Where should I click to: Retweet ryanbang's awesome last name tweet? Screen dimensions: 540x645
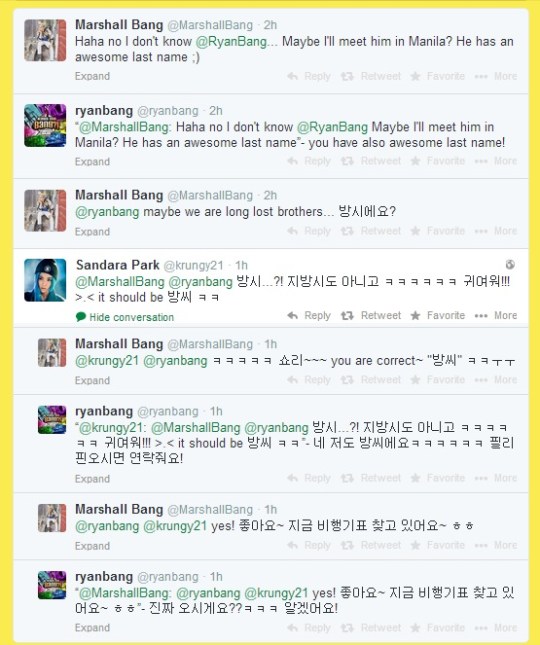tap(371, 161)
